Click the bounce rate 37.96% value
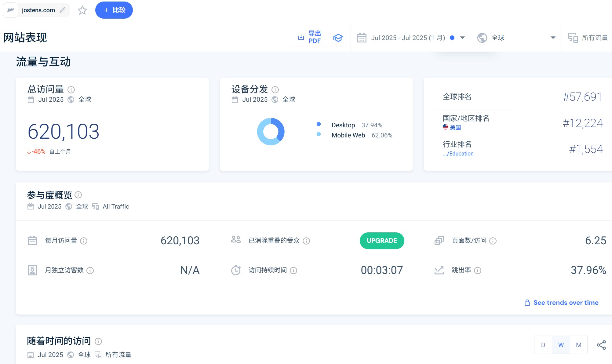 [x=588, y=270]
